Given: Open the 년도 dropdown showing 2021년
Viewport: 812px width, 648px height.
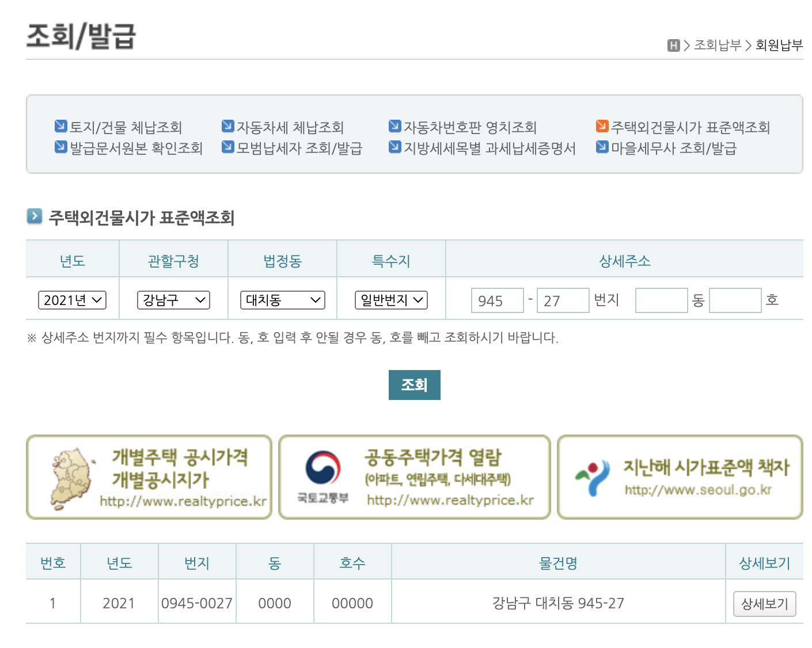Looking at the screenshot, I should pyautogui.click(x=72, y=300).
